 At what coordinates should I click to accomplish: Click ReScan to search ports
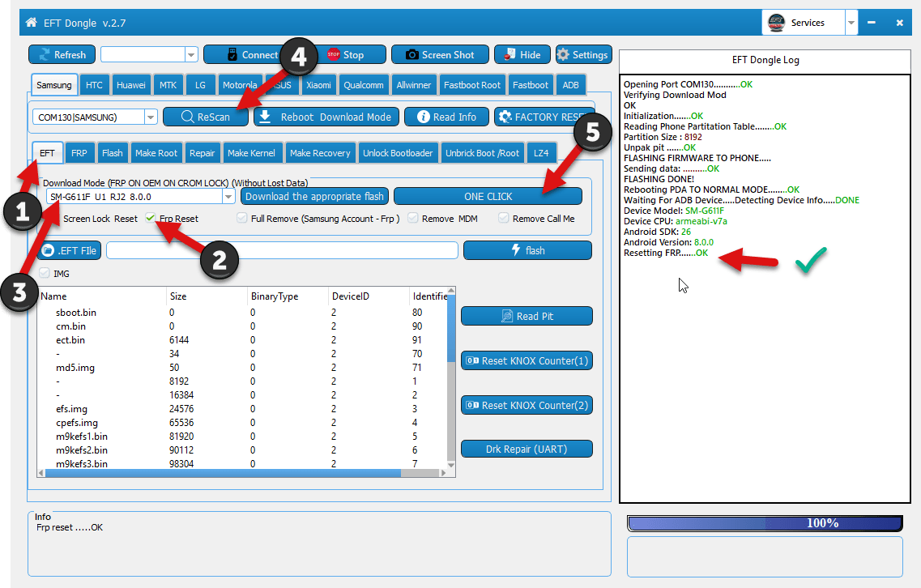206,117
